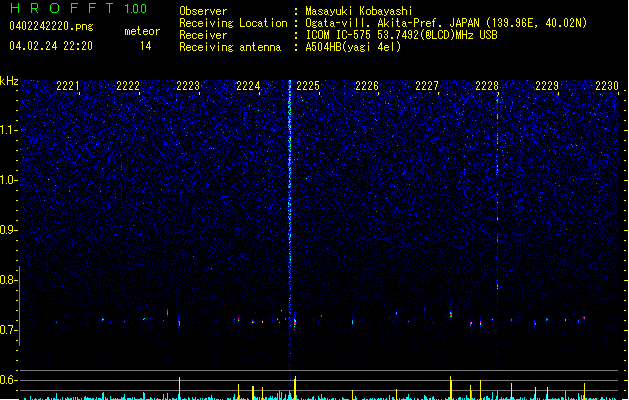Screen dimensions: 629x400
Task: Click the 'meteor' count label
Action: [142, 31]
